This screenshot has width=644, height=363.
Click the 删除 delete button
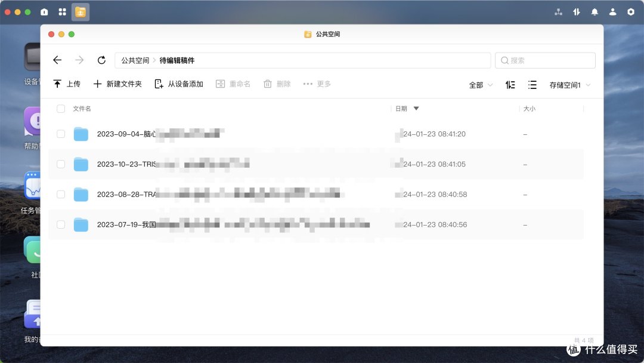click(x=277, y=84)
